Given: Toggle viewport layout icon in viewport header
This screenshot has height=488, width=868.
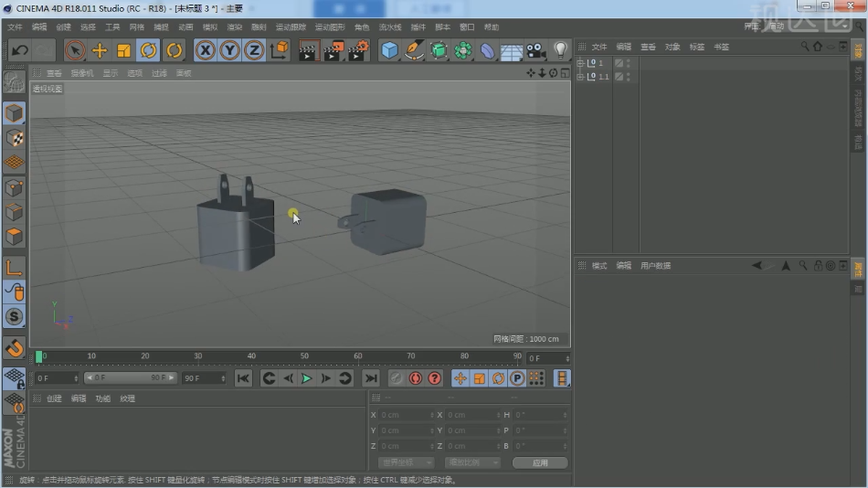Looking at the screenshot, I should (565, 73).
